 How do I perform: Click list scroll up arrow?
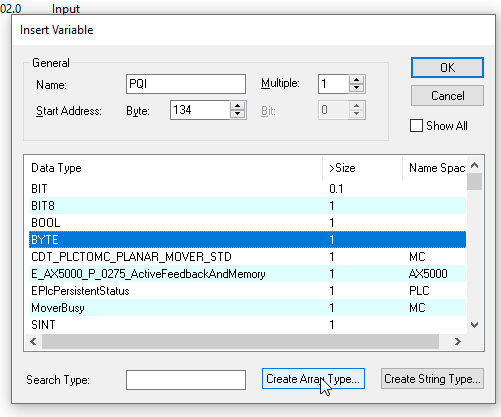475,165
